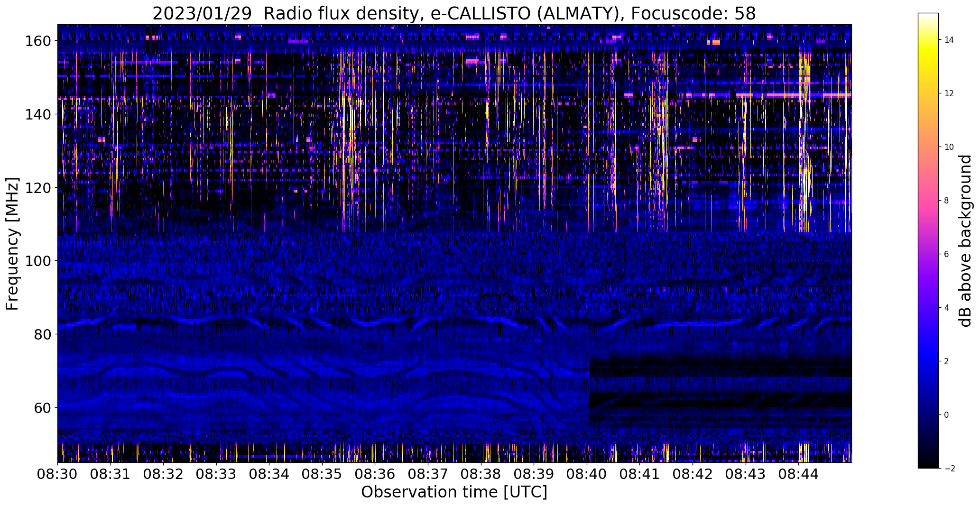The height and width of the screenshot is (506, 980).
Task: Click the colorbar tick value 8
Action: (x=947, y=201)
